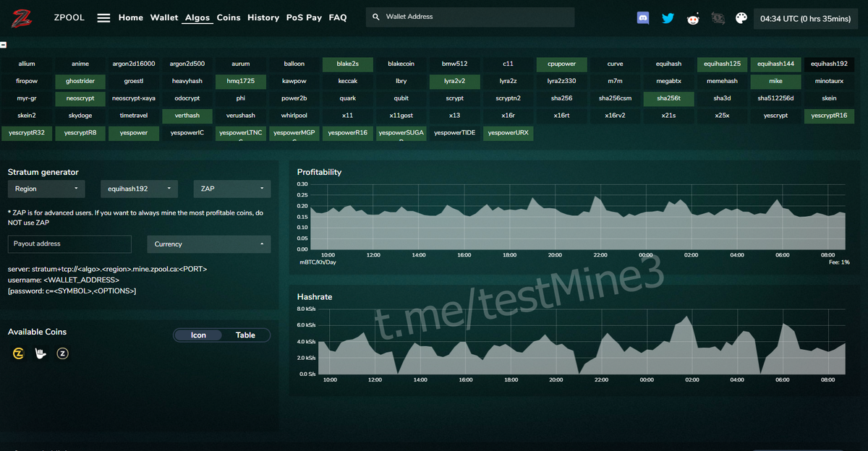The width and height of the screenshot is (868, 451).
Task: Select the yellow Z coin icon
Action: click(x=19, y=353)
